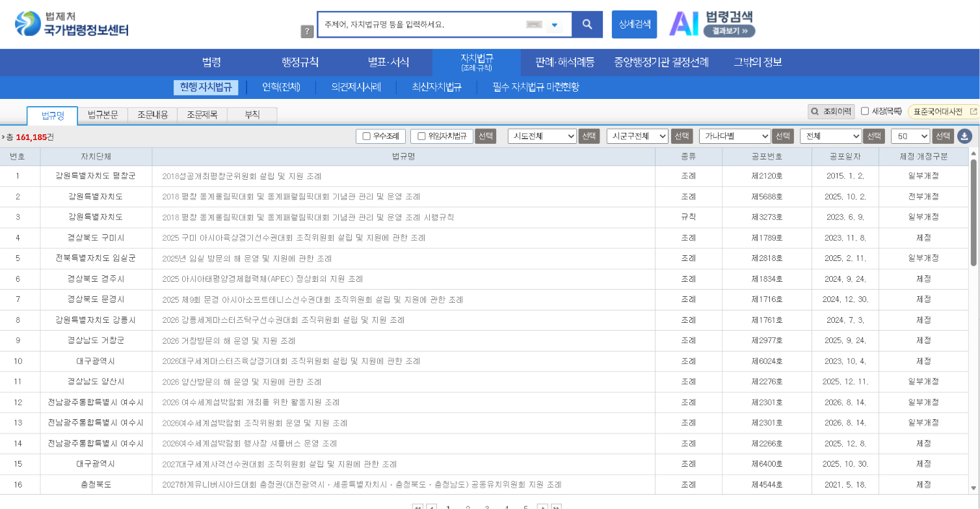The width and height of the screenshot is (980, 509).
Task: Switch to the 부칙 tab
Action: coord(252,115)
